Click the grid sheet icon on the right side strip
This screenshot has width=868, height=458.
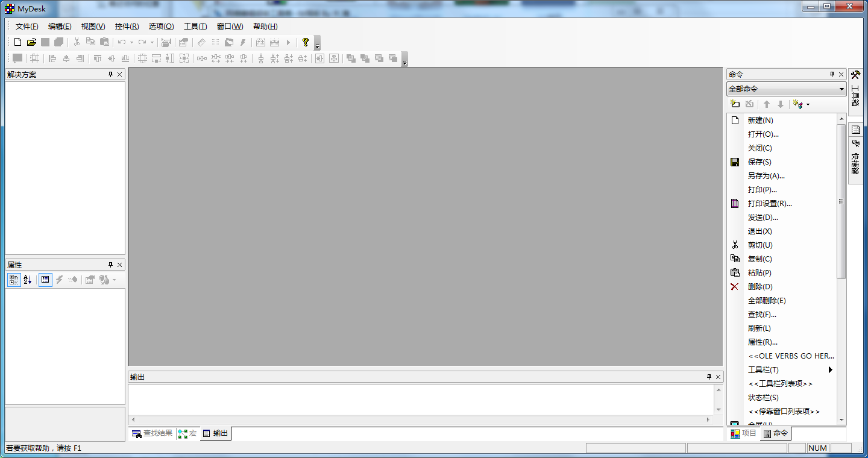click(855, 130)
